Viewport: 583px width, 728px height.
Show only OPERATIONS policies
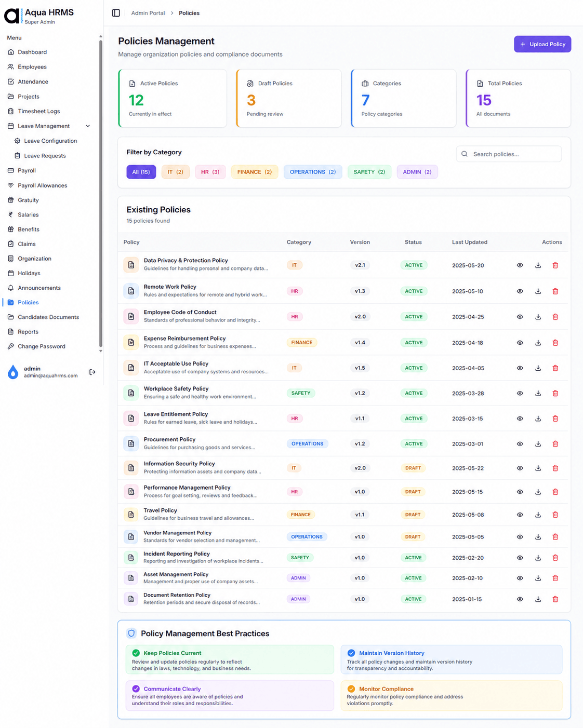(x=313, y=172)
